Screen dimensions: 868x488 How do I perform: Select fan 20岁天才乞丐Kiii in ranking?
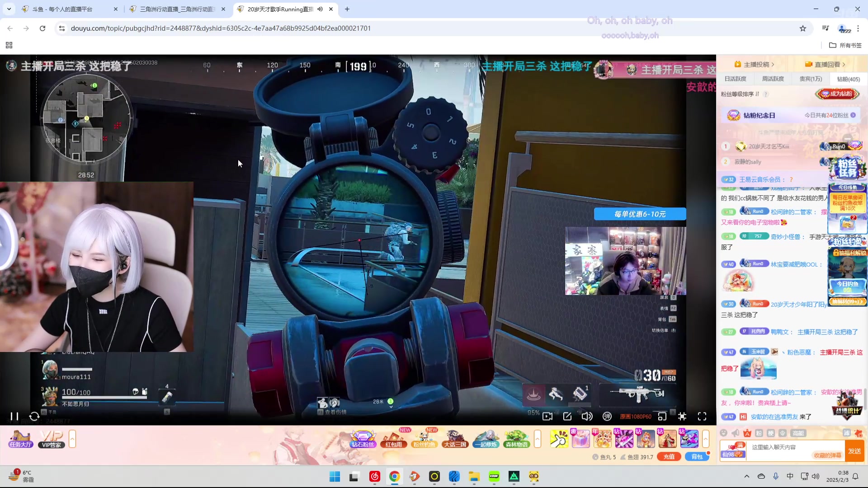click(769, 146)
